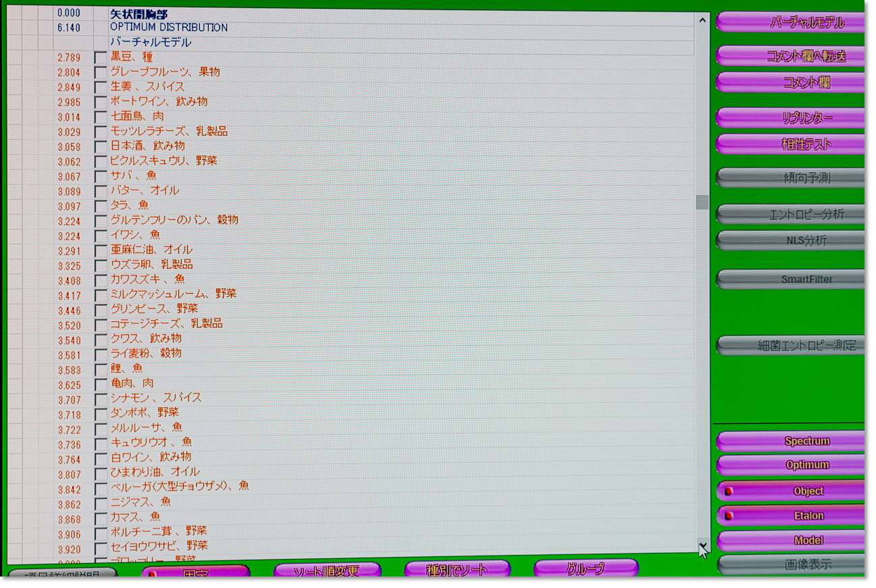Click the list scrollbar up arrow
This screenshot has width=876, height=588.
(x=702, y=21)
